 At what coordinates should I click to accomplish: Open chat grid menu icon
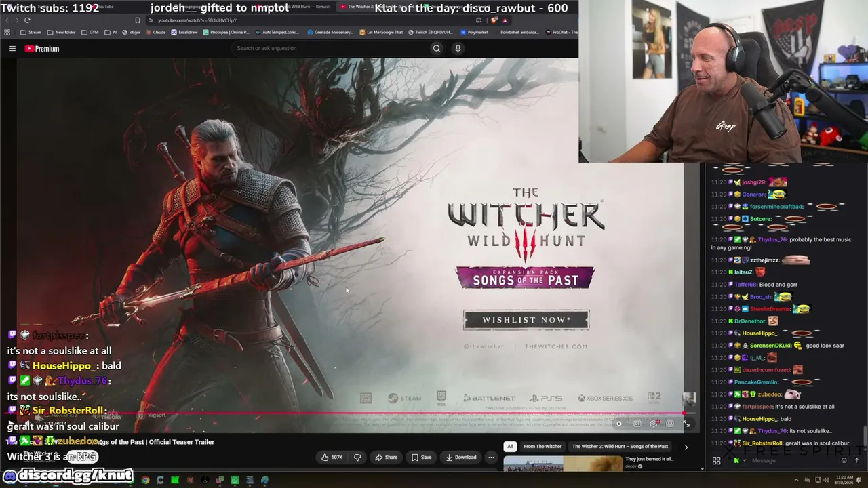pyautogui.click(x=716, y=461)
